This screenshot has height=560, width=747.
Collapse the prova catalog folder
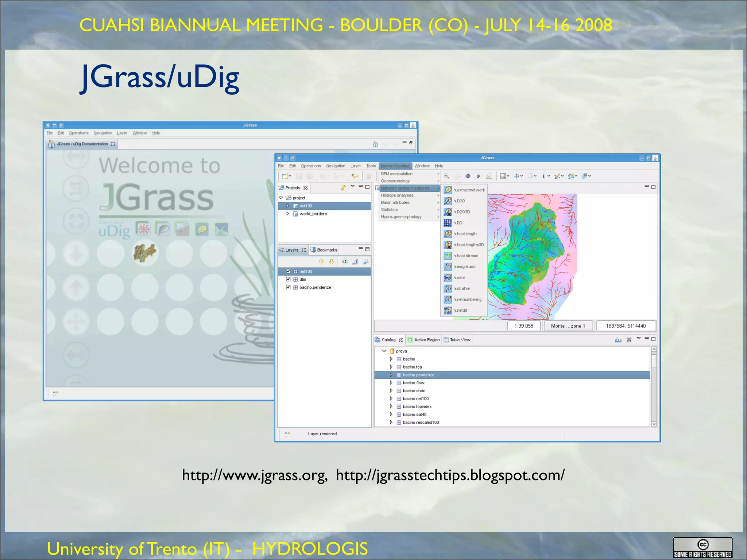click(x=384, y=351)
